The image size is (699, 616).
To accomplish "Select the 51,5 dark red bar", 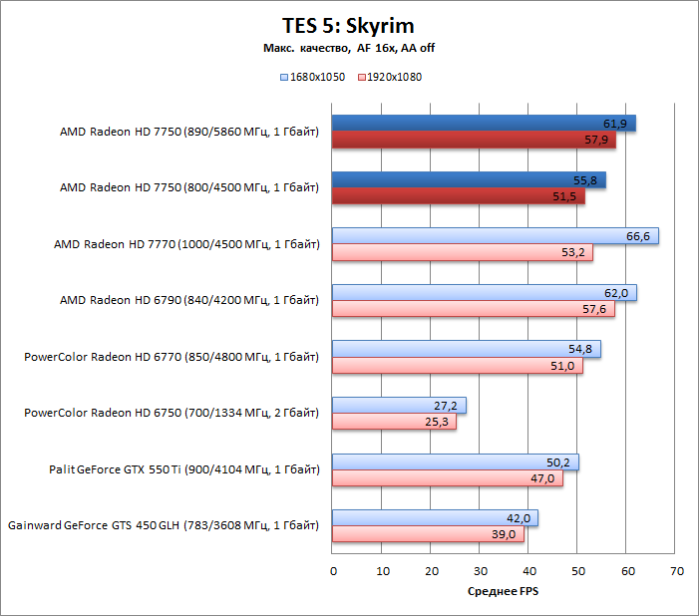I will [459, 197].
